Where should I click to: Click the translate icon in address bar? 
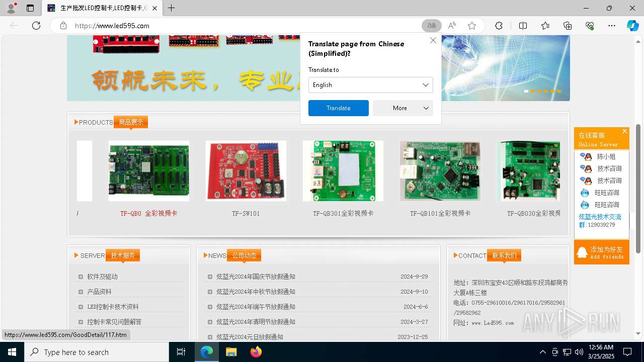point(432,26)
